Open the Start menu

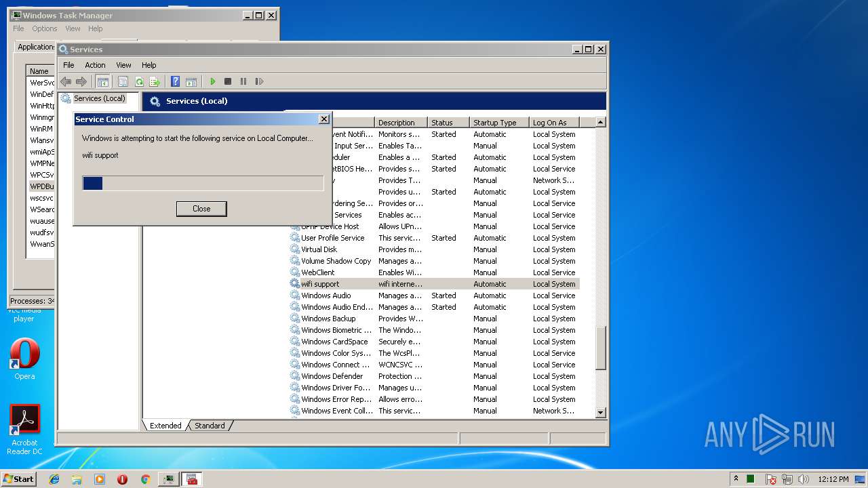tap(18, 479)
